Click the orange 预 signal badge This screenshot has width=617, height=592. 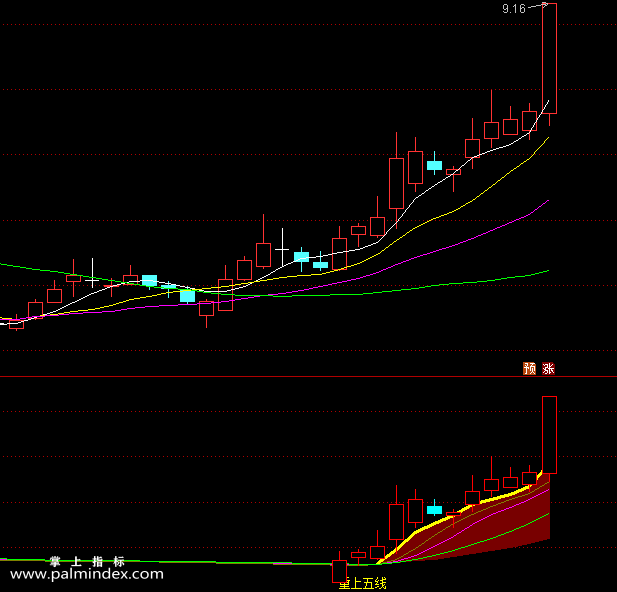(529, 368)
